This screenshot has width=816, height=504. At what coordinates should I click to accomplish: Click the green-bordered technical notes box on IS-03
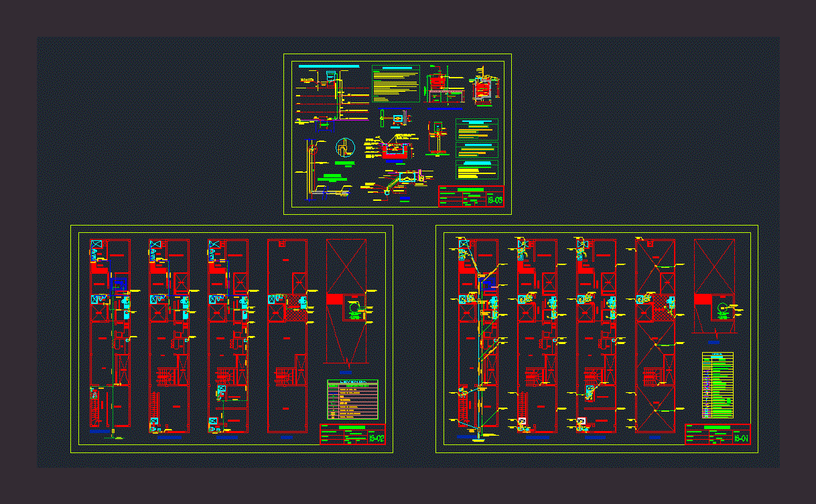click(x=395, y=84)
